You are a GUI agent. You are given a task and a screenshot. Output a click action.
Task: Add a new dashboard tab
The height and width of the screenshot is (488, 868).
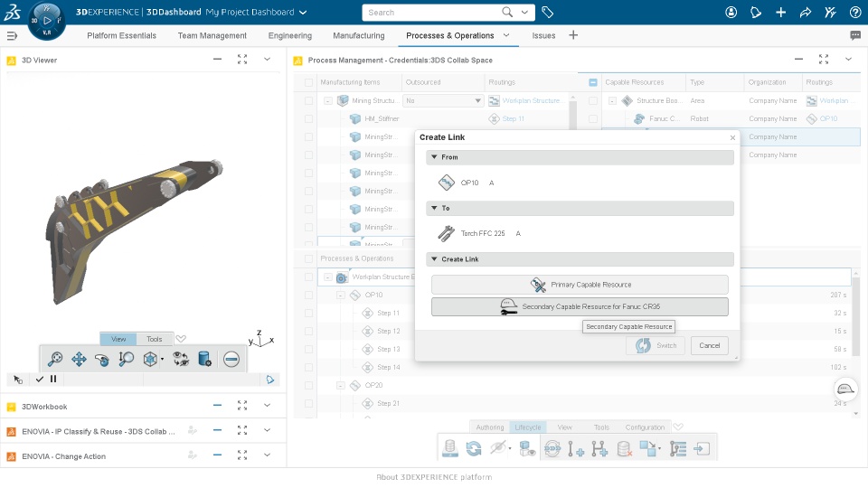[573, 35]
